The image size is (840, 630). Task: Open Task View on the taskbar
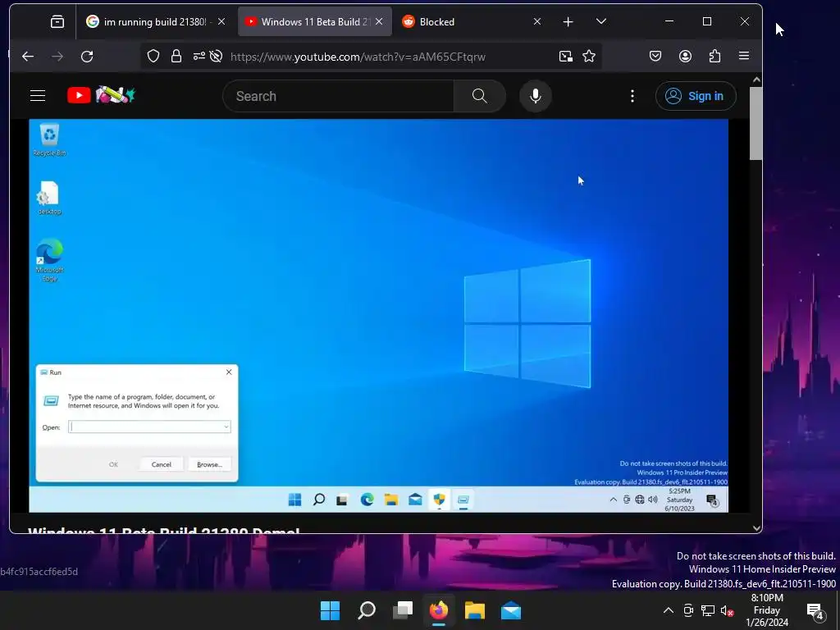tap(402, 610)
